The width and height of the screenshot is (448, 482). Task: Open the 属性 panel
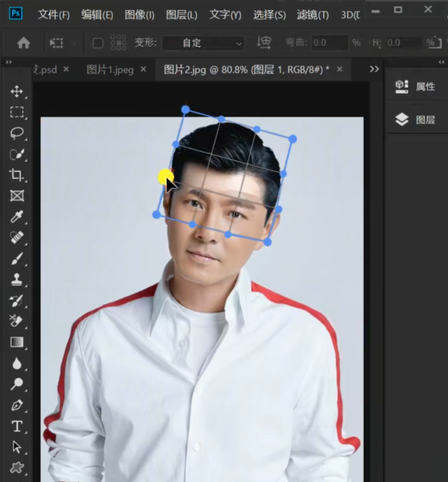(x=415, y=87)
